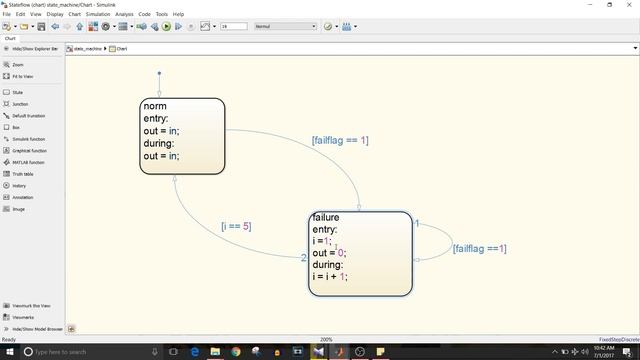Click the Save icon in toolbar

(x=41, y=27)
